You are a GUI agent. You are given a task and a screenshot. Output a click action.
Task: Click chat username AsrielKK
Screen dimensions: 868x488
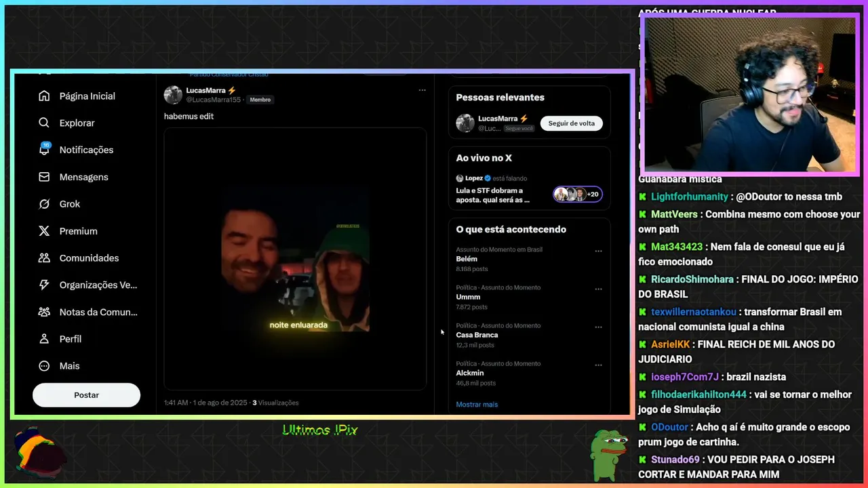(x=671, y=344)
